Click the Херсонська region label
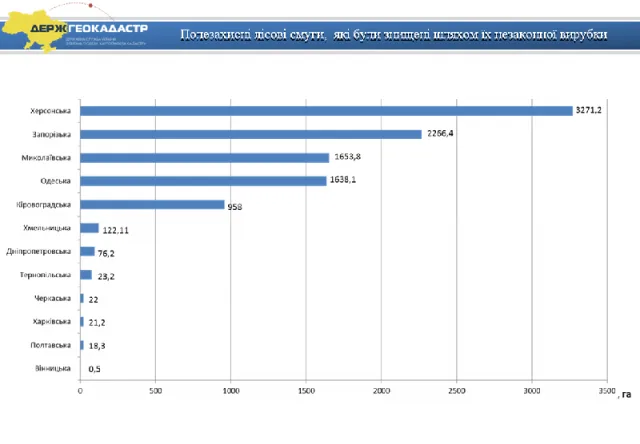The image size is (640, 444). [50, 111]
